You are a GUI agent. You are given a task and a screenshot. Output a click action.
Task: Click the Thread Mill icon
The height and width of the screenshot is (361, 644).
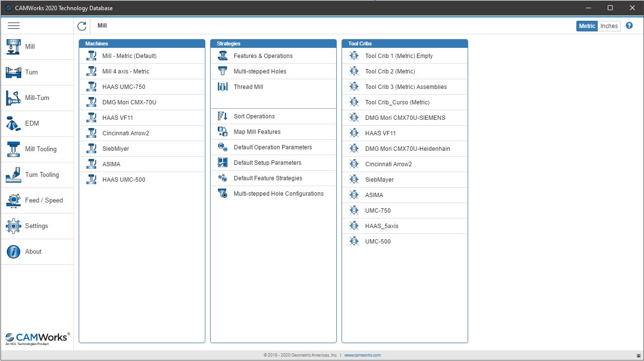click(x=223, y=87)
